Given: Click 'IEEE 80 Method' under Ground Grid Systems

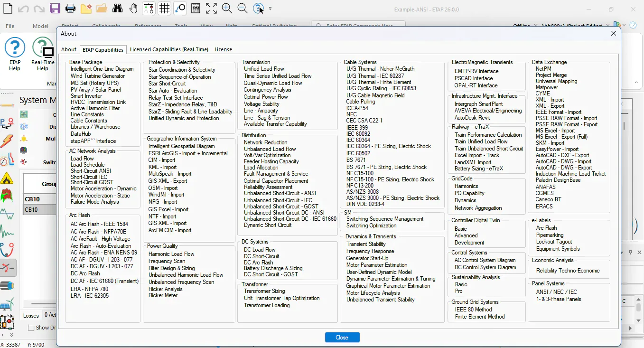Looking at the screenshot, I should coord(473,310).
